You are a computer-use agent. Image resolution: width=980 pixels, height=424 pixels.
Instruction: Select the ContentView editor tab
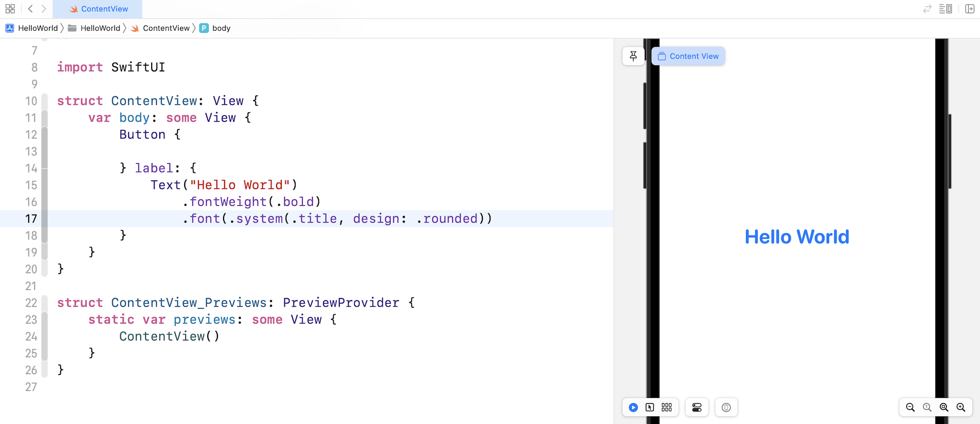pos(97,9)
